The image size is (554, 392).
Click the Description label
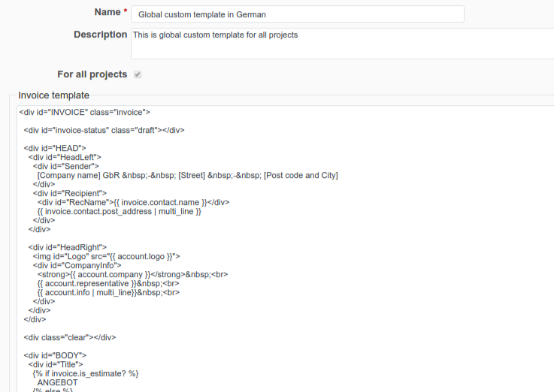click(100, 35)
